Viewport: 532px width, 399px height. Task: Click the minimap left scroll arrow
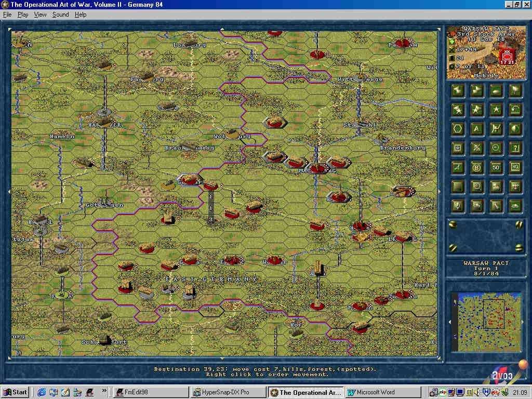[x=450, y=322]
